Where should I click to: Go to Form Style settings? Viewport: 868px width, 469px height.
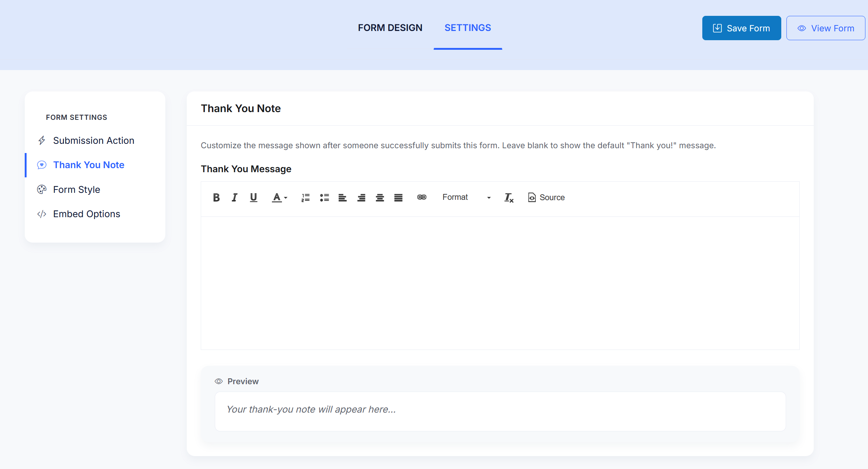tap(76, 190)
